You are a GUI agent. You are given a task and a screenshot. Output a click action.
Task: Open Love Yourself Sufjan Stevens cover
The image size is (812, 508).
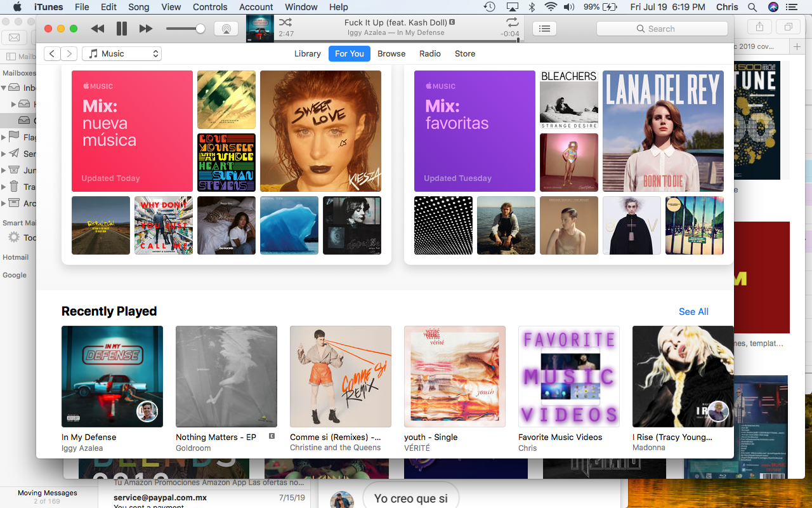pos(226,163)
